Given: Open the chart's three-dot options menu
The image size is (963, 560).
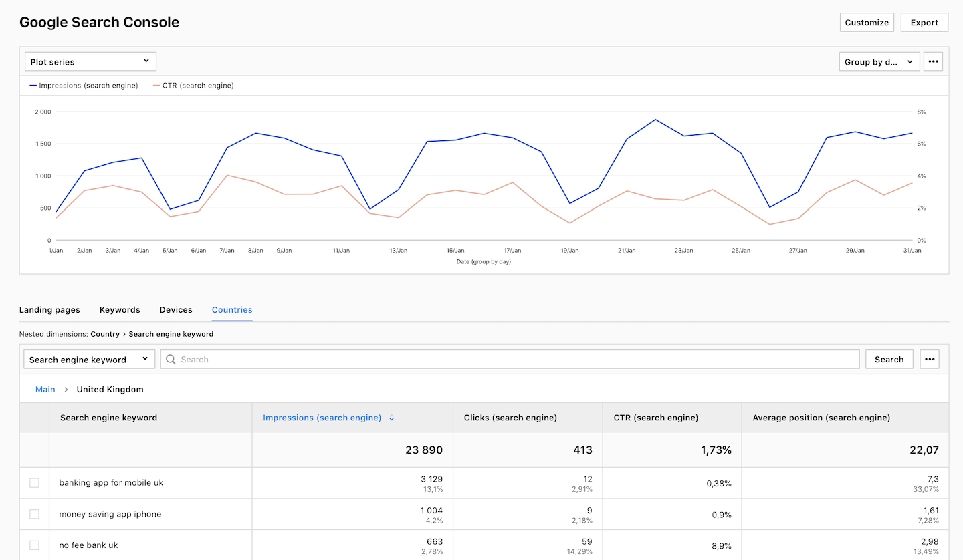Looking at the screenshot, I should click(933, 61).
